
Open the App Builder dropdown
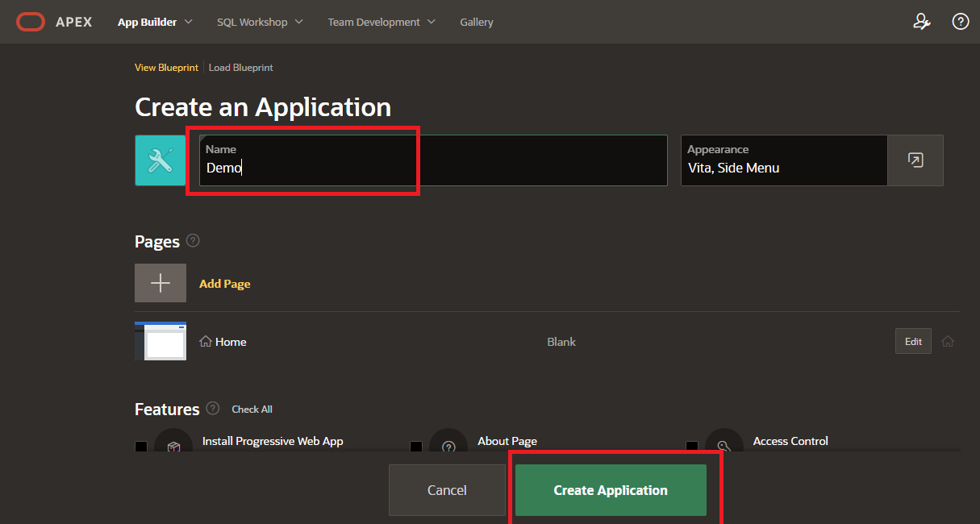click(x=154, y=22)
